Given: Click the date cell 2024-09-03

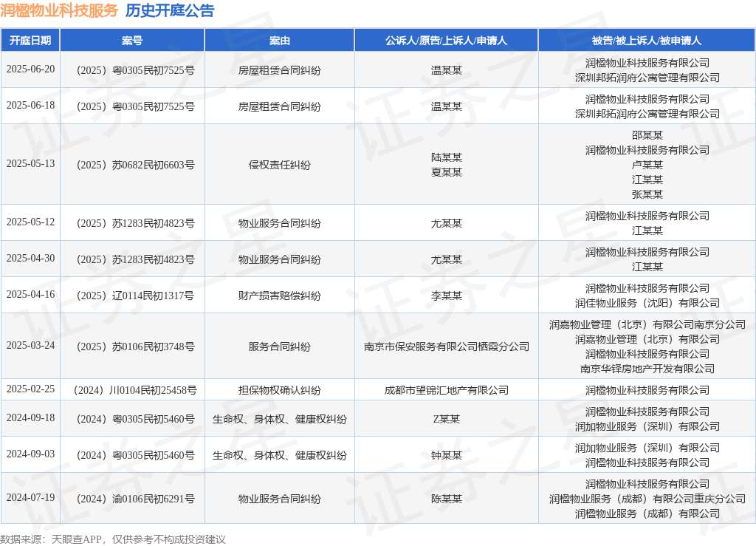Looking at the screenshot, I should (30, 454).
